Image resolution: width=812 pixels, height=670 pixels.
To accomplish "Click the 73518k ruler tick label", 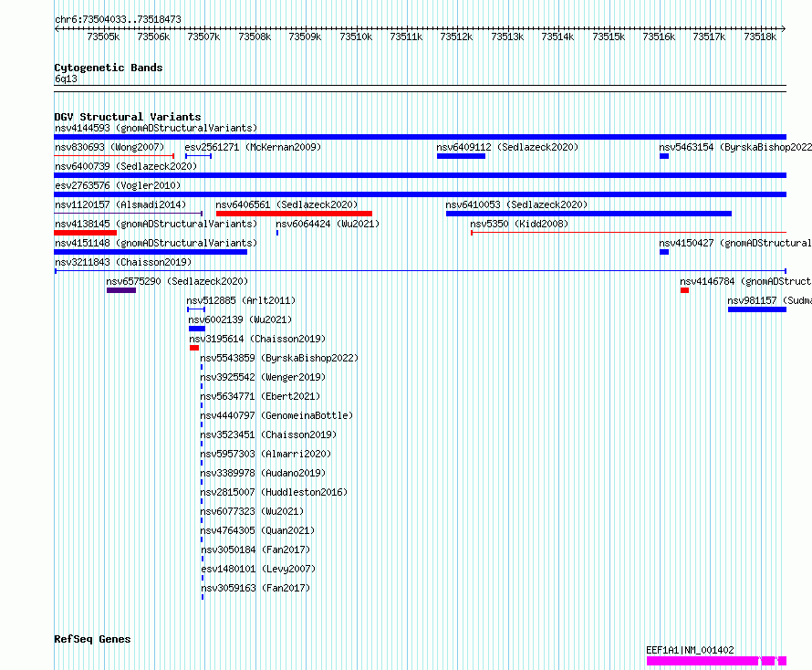I will 760,37.
